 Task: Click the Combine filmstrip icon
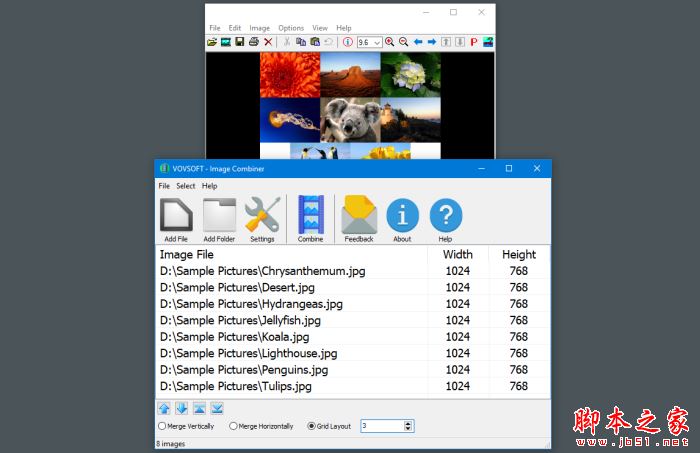click(x=311, y=215)
